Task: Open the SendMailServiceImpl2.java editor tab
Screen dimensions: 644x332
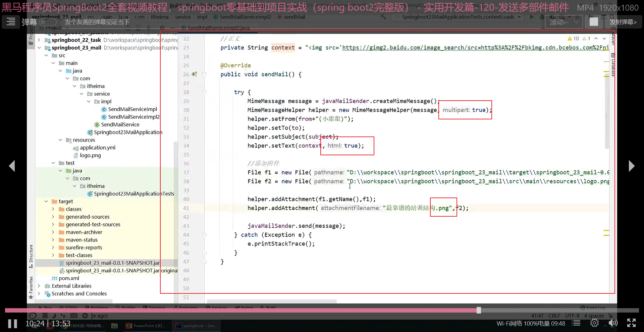Action: point(218,28)
